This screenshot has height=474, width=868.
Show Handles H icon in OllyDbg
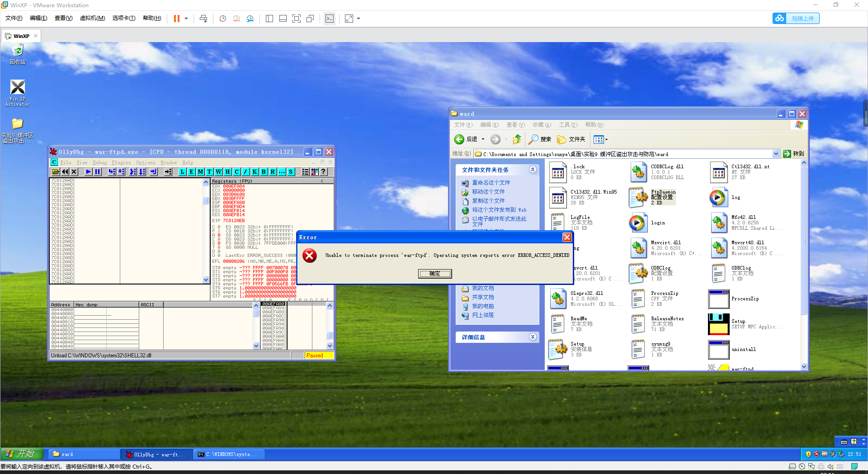pyautogui.click(x=227, y=172)
